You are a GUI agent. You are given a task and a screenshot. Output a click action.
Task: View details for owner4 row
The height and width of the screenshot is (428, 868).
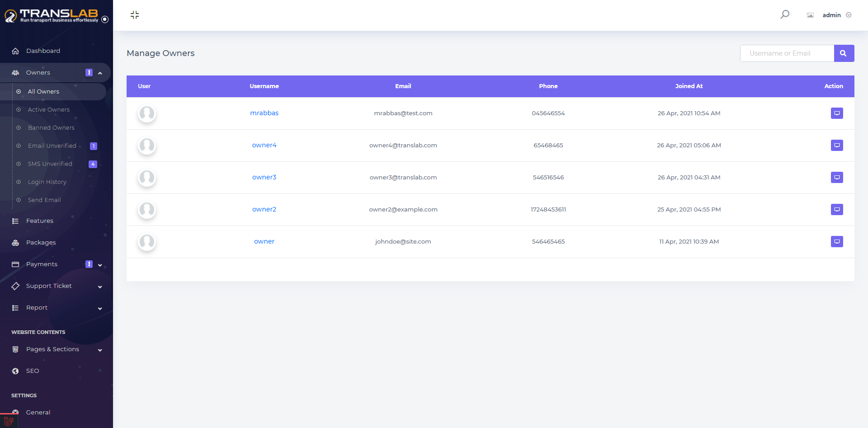(837, 145)
